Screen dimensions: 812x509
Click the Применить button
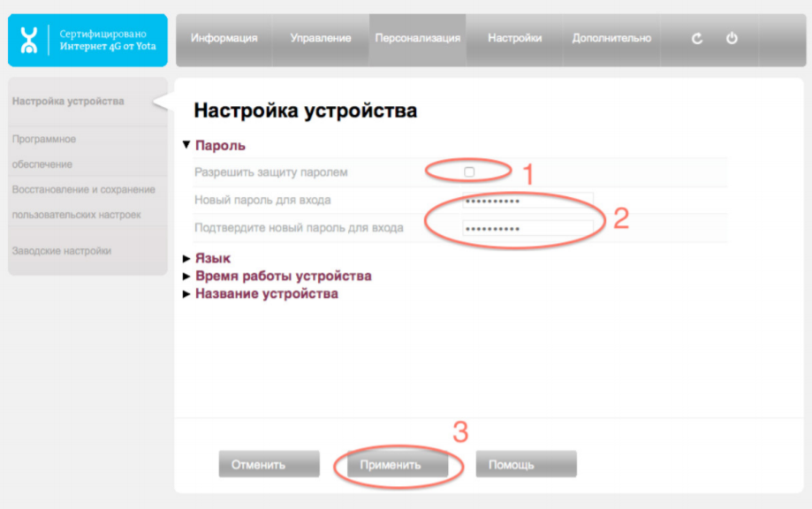pos(398,464)
